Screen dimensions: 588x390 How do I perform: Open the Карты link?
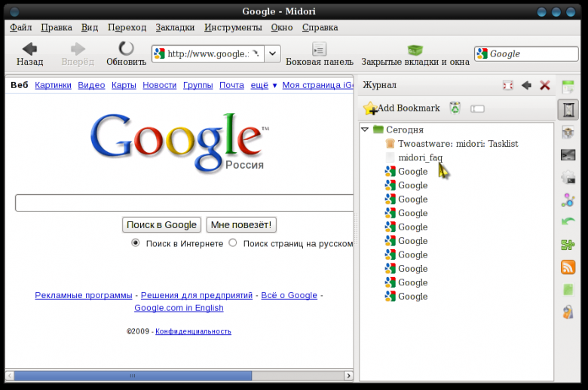coord(124,85)
